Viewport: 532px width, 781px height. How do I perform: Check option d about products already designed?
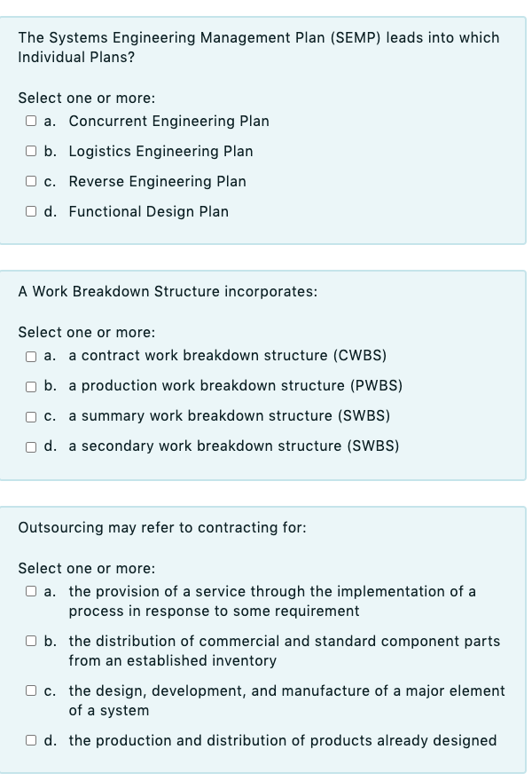point(30,740)
